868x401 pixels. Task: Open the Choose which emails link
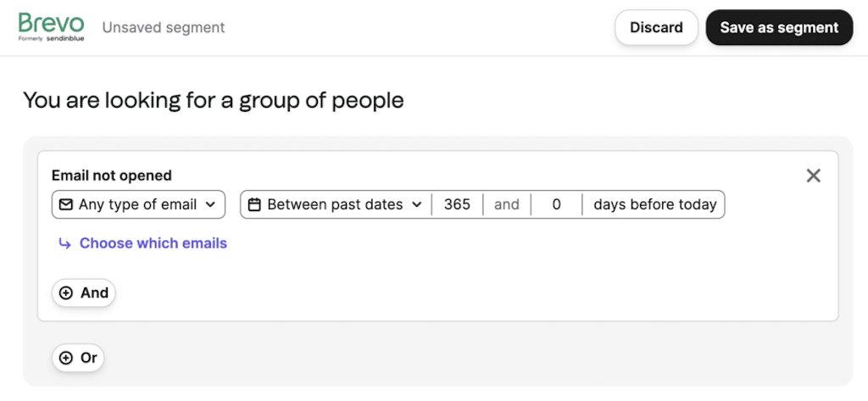tap(153, 243)
